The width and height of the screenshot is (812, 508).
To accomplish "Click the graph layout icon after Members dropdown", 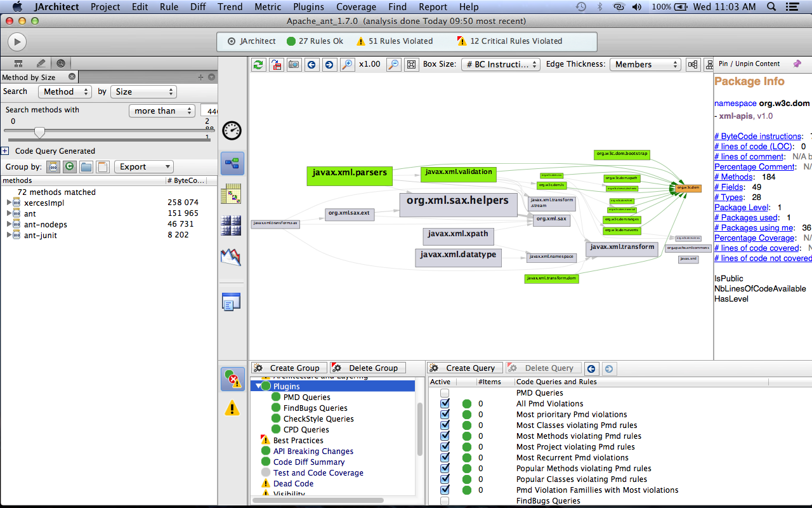I will coord(693,65).
